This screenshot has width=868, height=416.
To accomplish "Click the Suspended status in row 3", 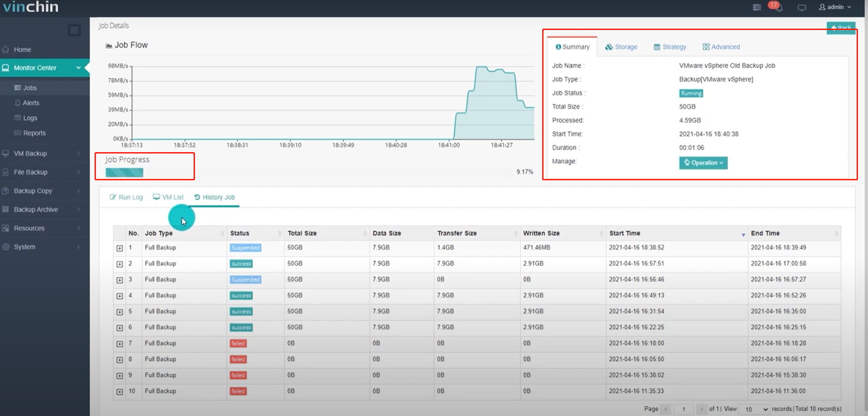I will click(x=245, y=280).
